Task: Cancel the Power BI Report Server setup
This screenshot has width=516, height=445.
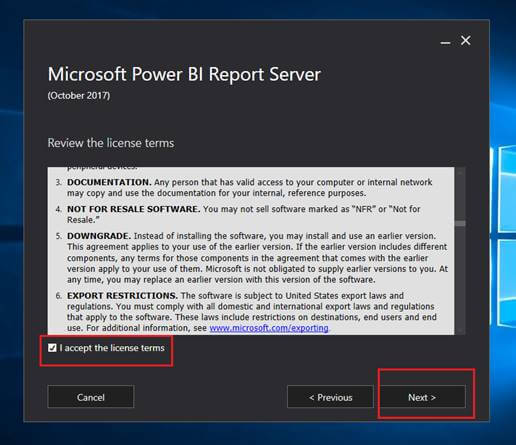Action: coord(91,397)
